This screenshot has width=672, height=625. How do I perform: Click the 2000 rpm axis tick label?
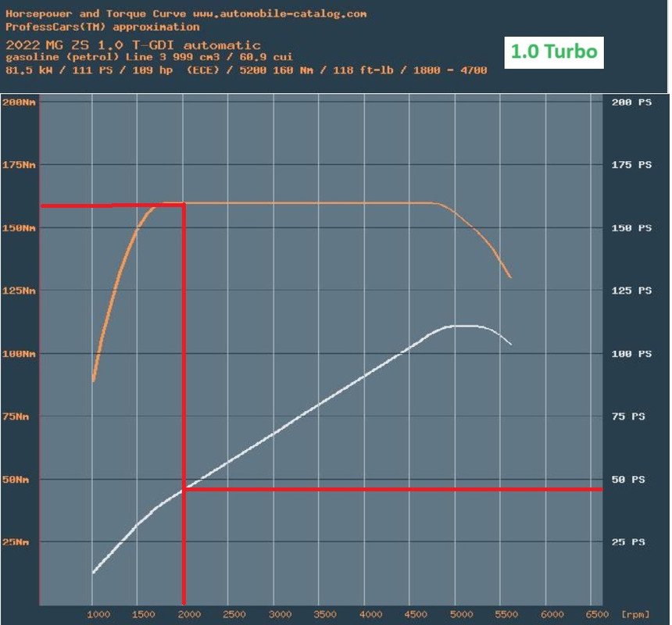(189, 614)
